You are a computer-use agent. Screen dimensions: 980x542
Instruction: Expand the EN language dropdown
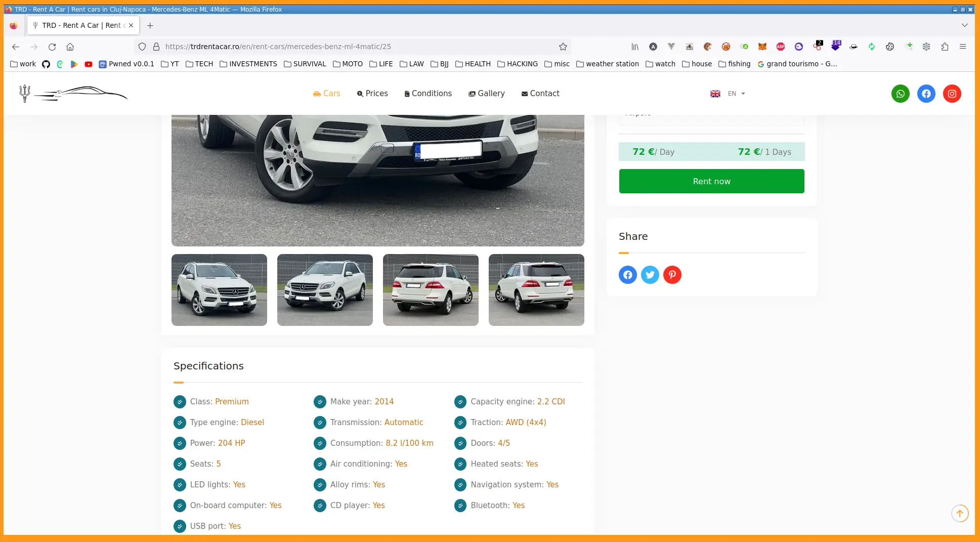tap(728, 94)
